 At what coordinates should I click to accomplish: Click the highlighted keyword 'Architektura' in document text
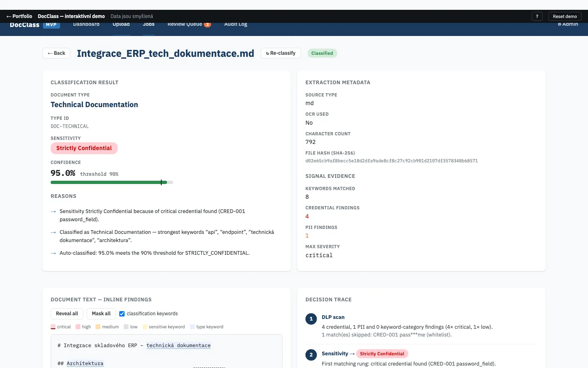85,364
